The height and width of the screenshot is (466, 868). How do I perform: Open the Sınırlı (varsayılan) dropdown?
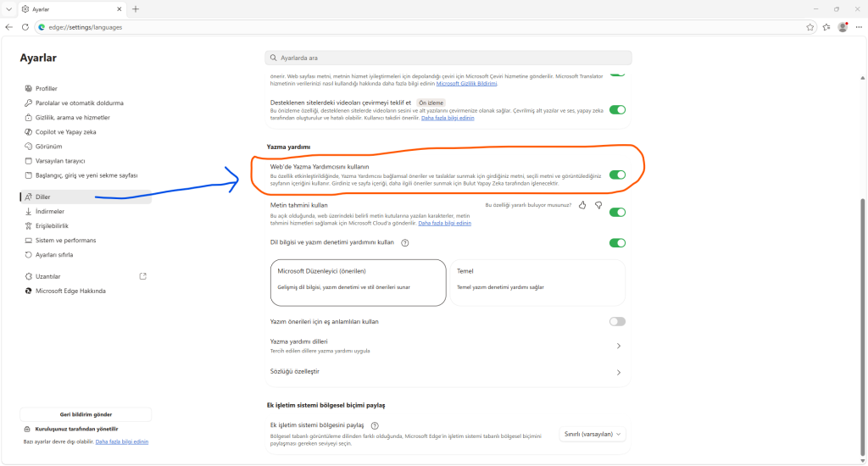click(593, 435)
